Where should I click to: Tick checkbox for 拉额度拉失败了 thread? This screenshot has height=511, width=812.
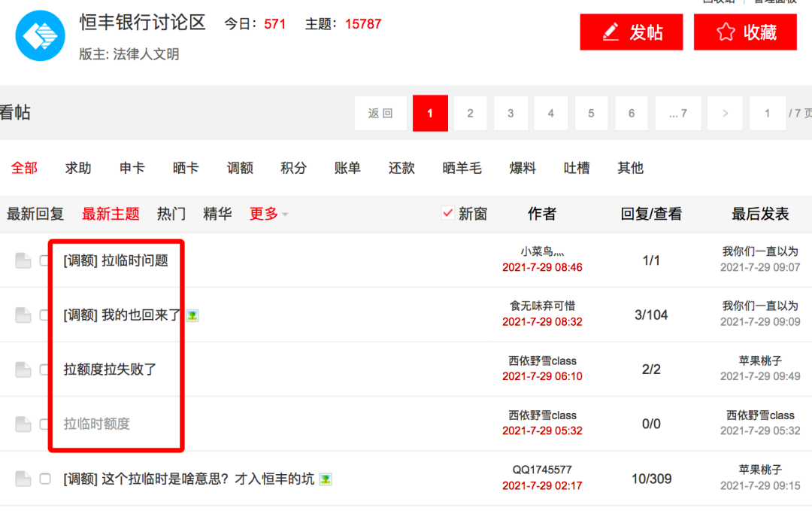(x=44, y=370)
